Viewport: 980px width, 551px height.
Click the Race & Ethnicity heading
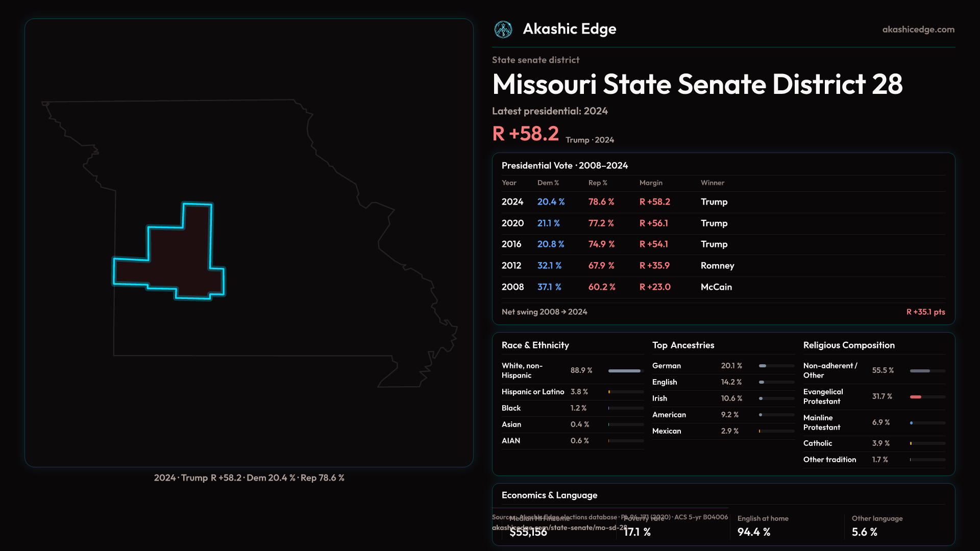click(535, 345)
